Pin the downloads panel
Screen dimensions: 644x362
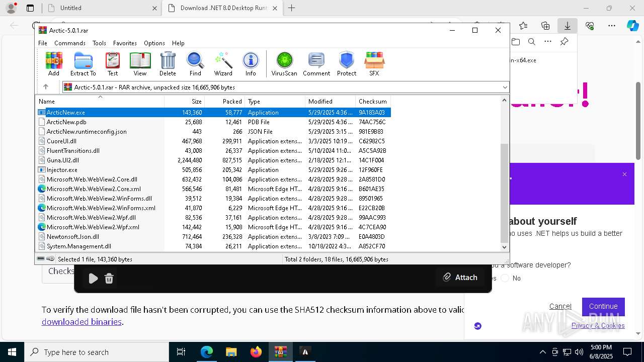point(564,42)
